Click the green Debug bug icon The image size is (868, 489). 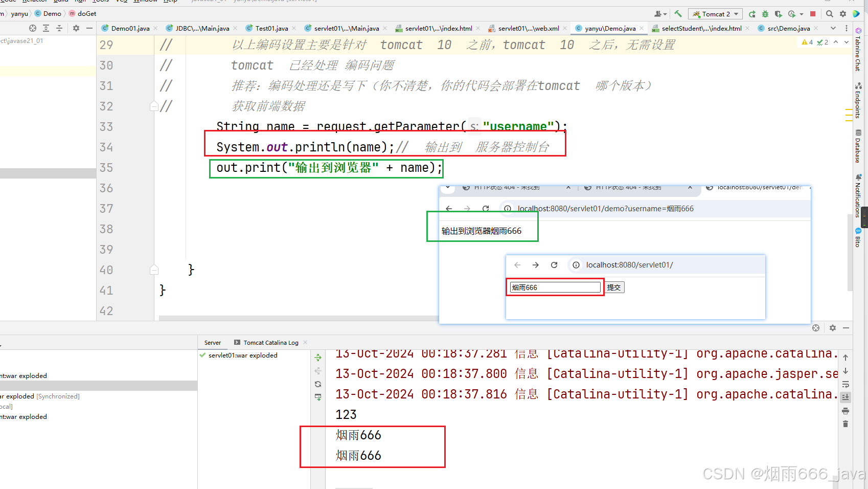coord(765,14)
